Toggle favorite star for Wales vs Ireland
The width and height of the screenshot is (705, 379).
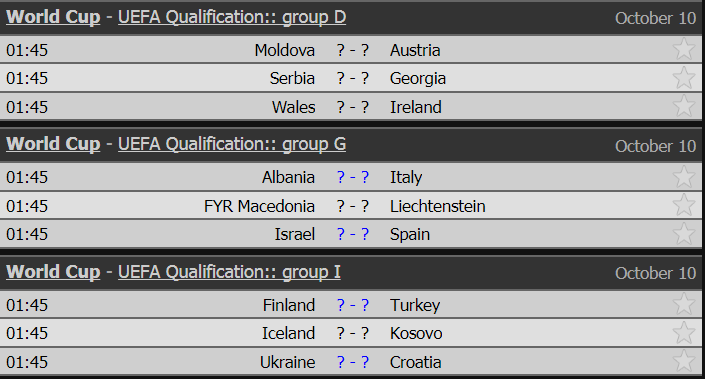[x=684, y=106]
